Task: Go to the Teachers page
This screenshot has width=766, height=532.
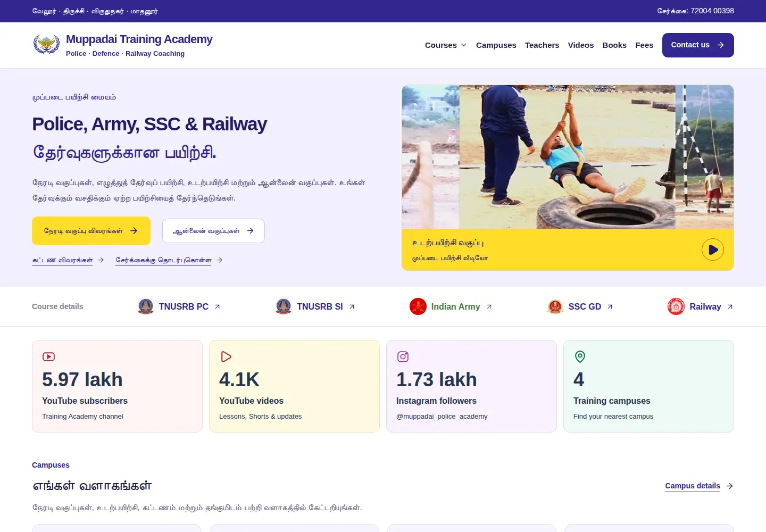Action: tap(542, 45)
